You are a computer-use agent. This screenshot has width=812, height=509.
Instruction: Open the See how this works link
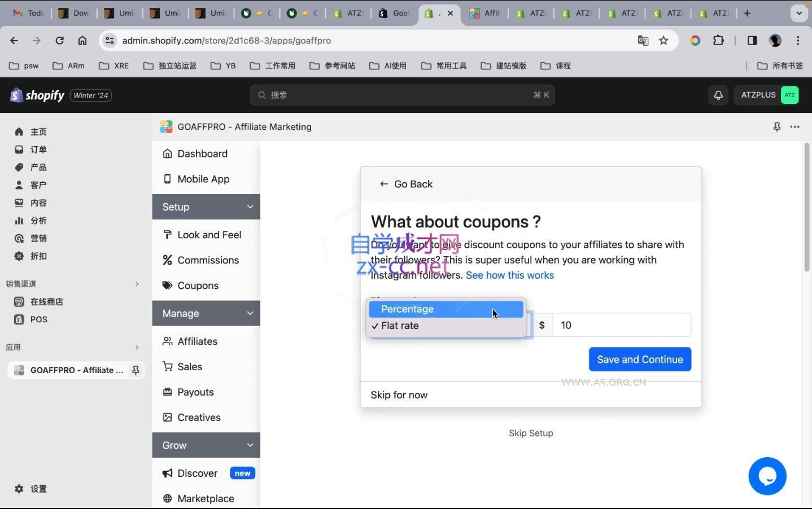tap(509, 275)
